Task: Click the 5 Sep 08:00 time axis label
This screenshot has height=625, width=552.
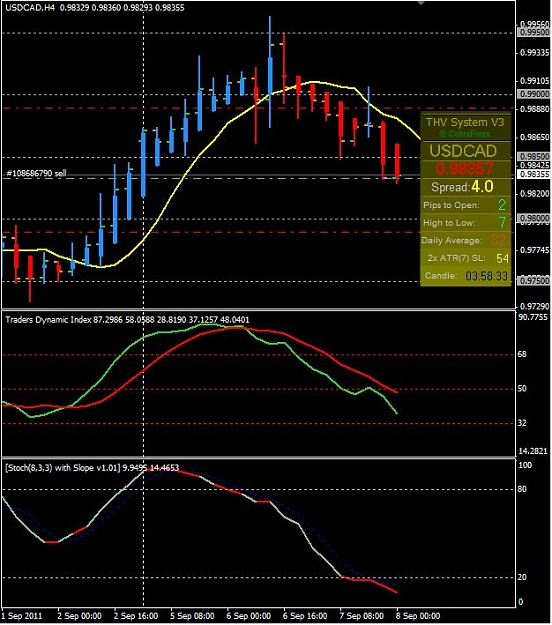Action: click(193, 616)
